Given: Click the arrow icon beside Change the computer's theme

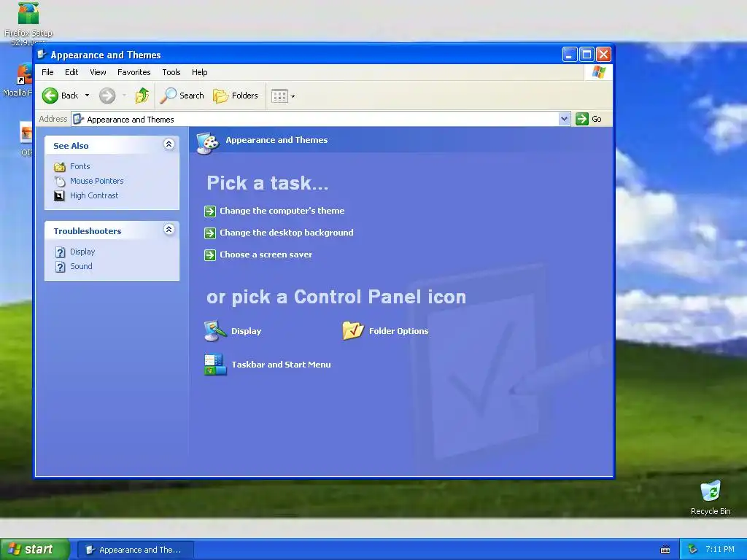Looking at the screenshot, I should click(210, 211).
